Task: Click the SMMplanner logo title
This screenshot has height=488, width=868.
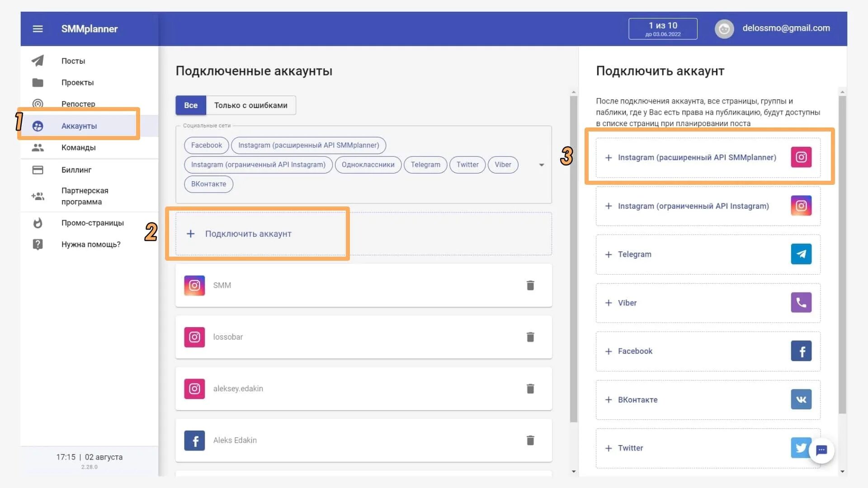Action: point(90,29)
